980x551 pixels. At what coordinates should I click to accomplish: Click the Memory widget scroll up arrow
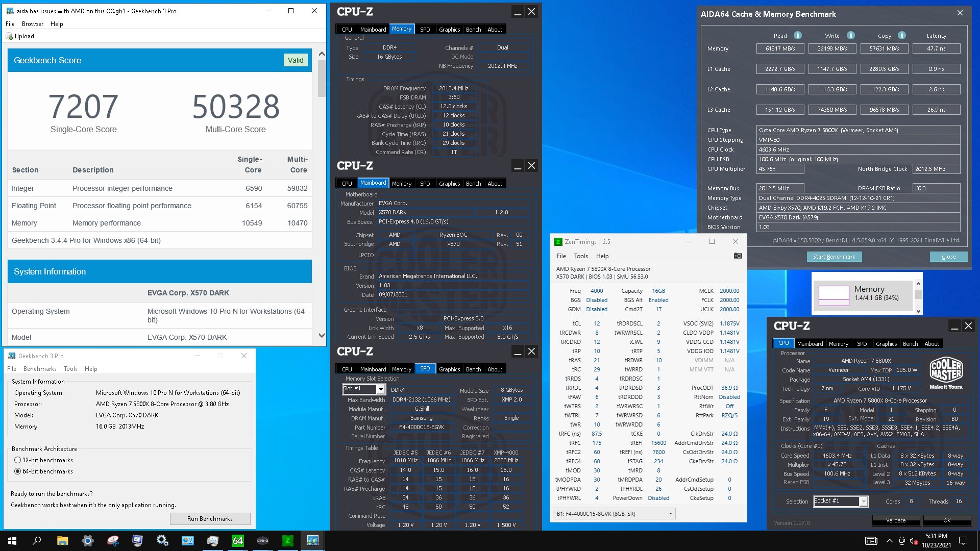[918, 284]
